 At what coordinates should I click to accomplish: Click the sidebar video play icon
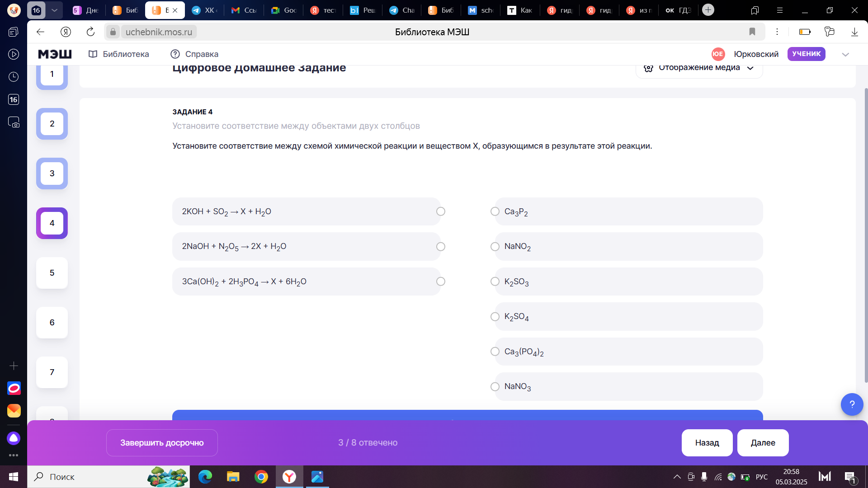tap(14, 54)
